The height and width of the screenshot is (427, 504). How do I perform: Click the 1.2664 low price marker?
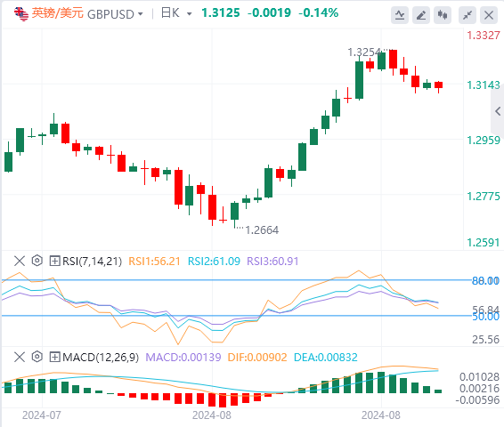262,230
